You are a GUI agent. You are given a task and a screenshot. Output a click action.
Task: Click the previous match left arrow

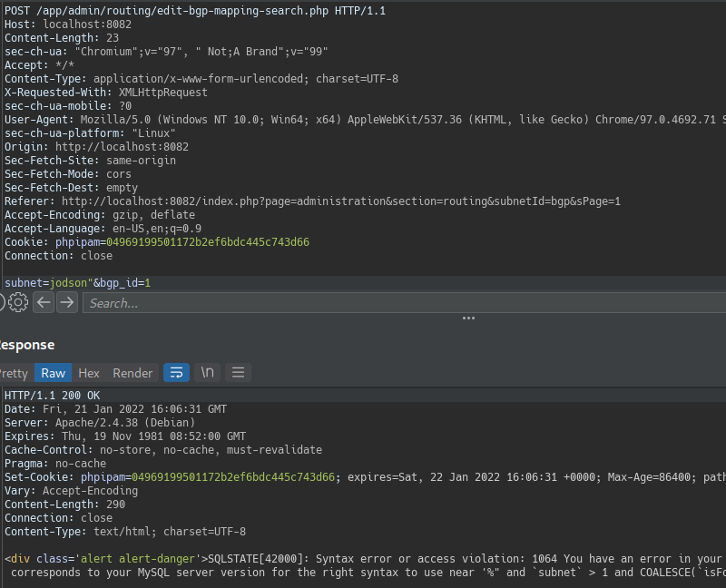[44, 303]
